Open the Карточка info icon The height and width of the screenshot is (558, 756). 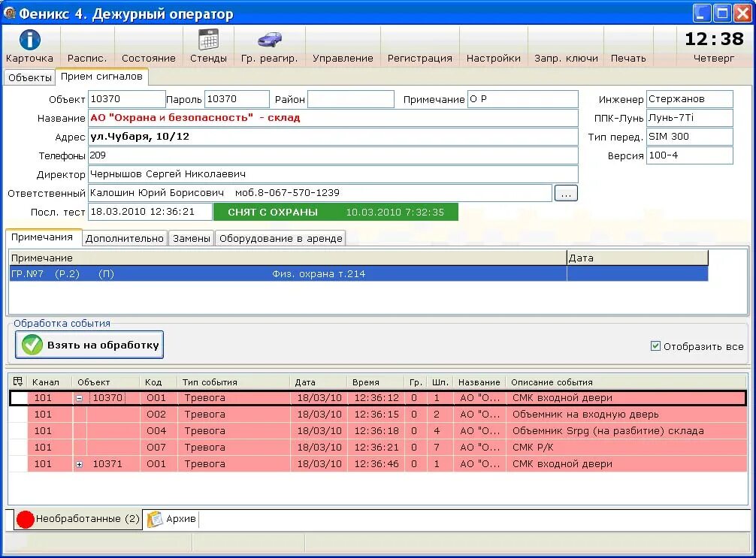[x=29, y=40]
